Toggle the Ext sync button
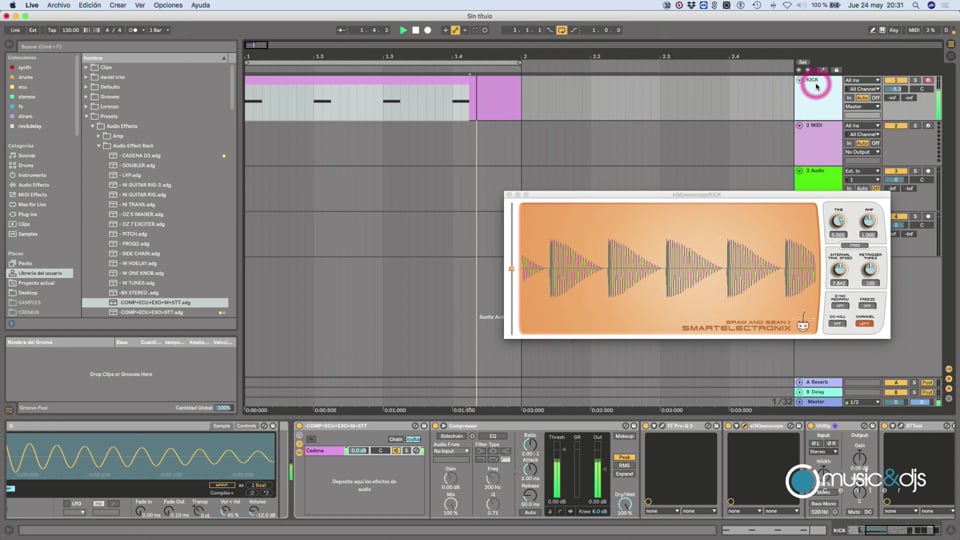The height and width of the screenshot is (540, 960). pyautogui.click(x=33, y=30)
